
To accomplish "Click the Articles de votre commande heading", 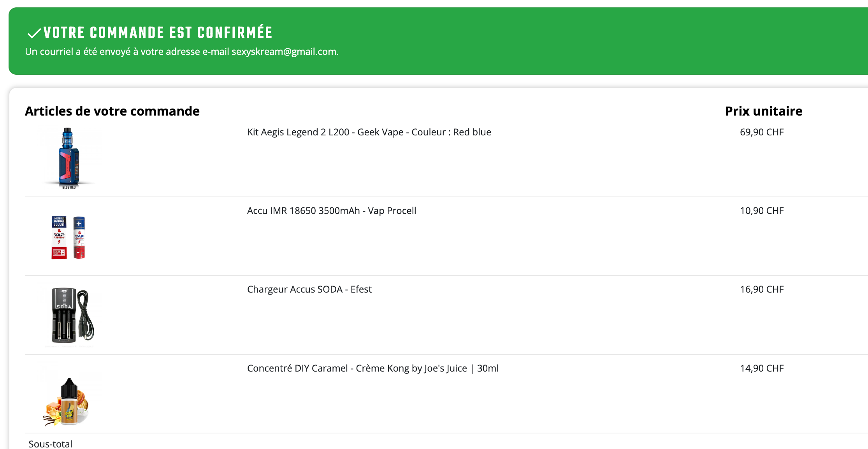I will (112, 111).
